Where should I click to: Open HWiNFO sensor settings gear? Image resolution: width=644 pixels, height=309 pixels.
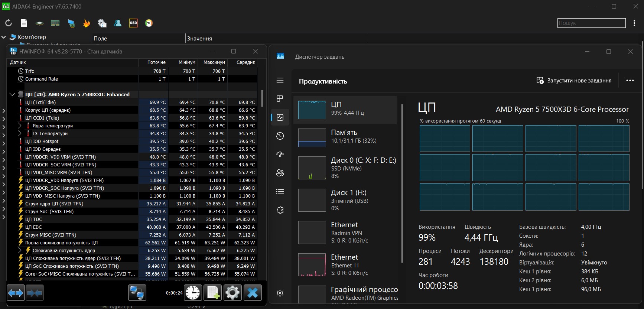(x=232, y=293)
